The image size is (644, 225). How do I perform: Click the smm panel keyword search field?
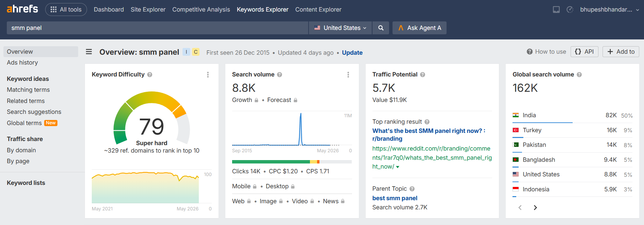157,28
